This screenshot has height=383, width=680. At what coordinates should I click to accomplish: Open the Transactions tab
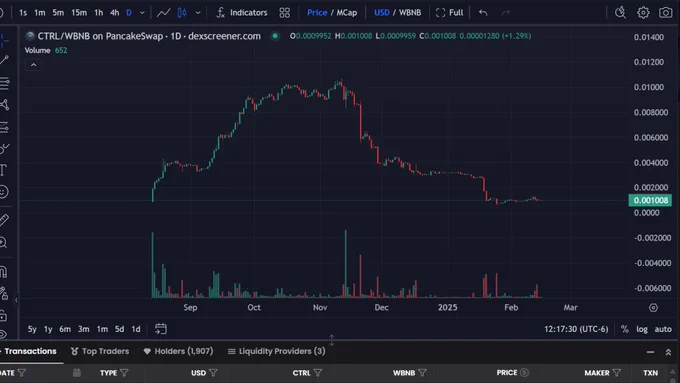click(x=30, y=351)
